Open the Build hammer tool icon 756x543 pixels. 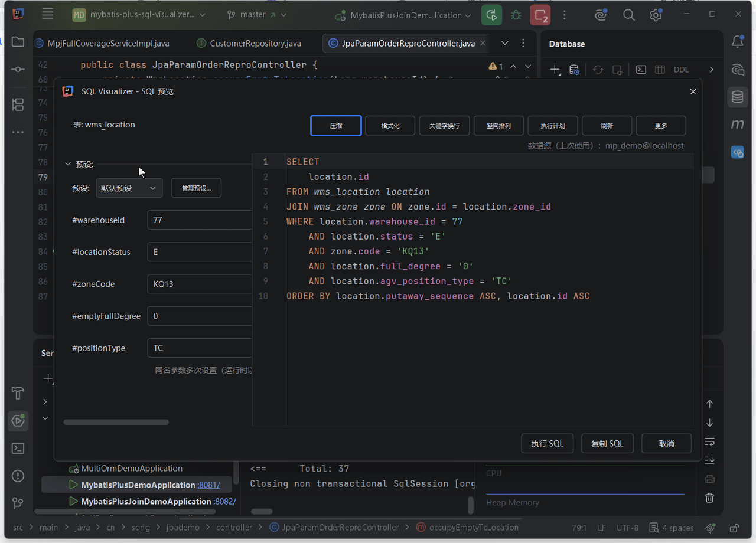(x=18, y=393)
